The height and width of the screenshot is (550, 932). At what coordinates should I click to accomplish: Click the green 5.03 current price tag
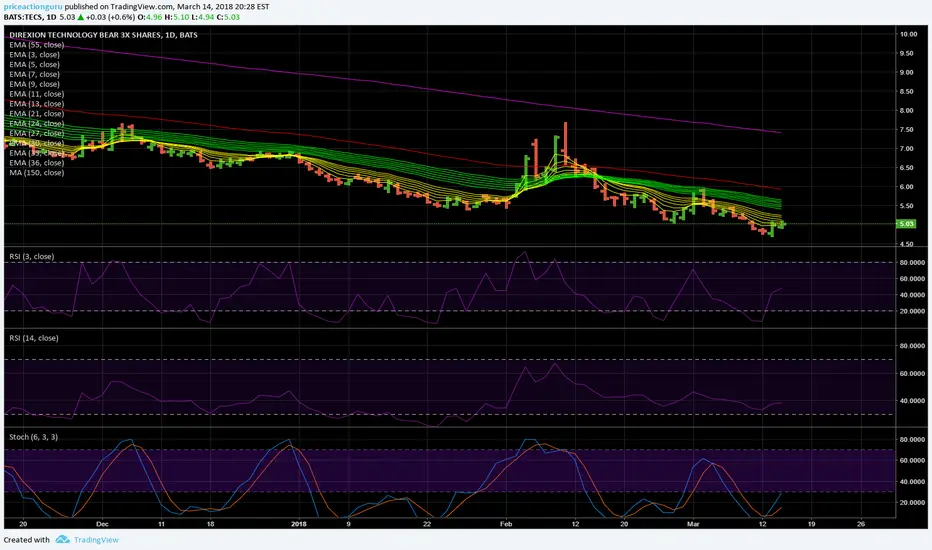(906, 224)
